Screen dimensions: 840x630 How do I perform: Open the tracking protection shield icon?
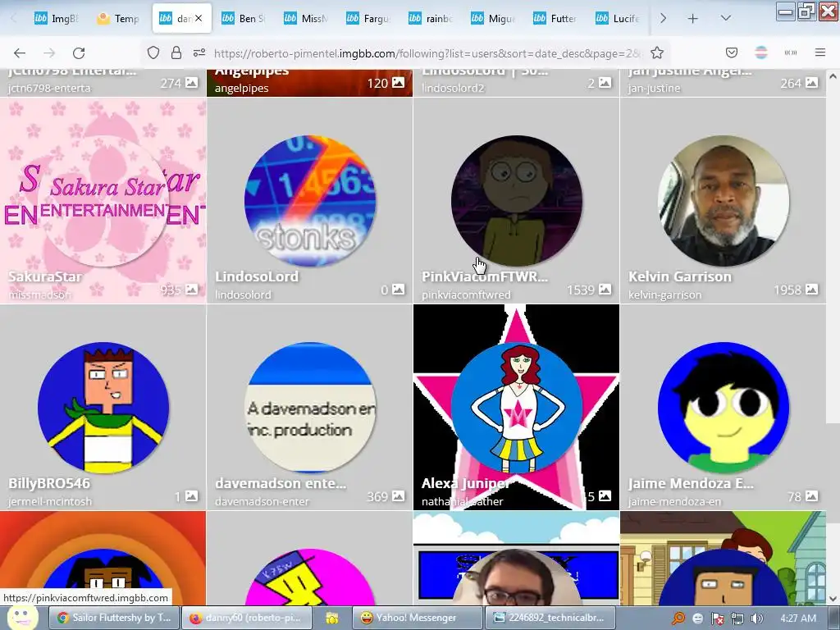click(153, 52)
